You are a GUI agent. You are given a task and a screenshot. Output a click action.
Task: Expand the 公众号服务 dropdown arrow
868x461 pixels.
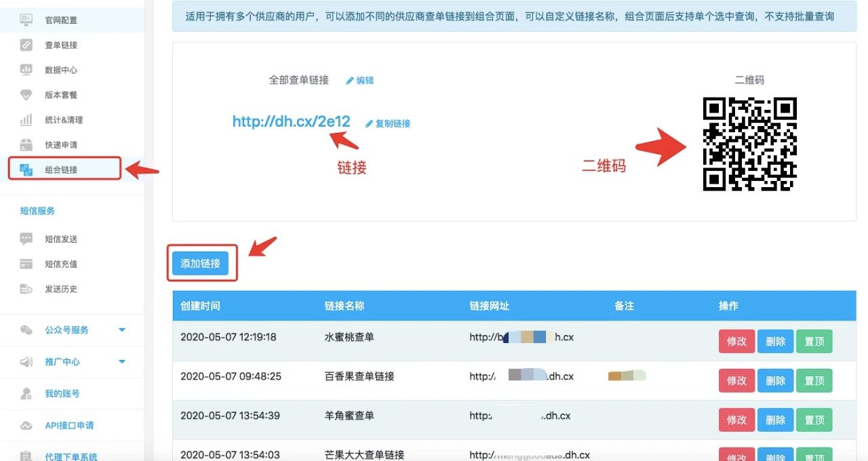click(122, 330)
